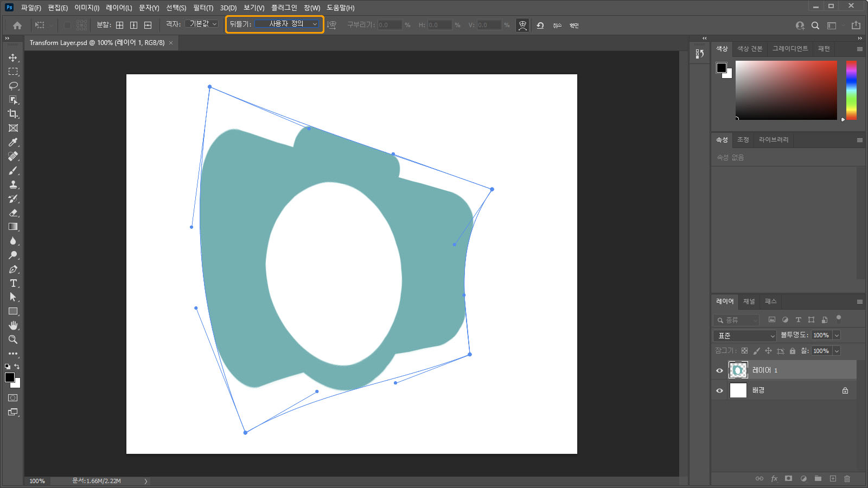
Task: Switch to the 그레이디언트 tab
Action: tap(790, 49)
